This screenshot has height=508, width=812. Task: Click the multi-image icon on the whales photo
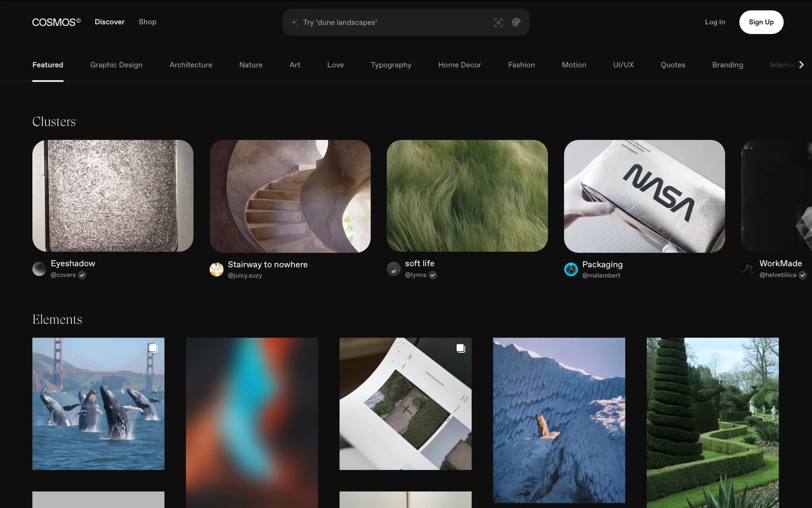[x=153, y=348]
